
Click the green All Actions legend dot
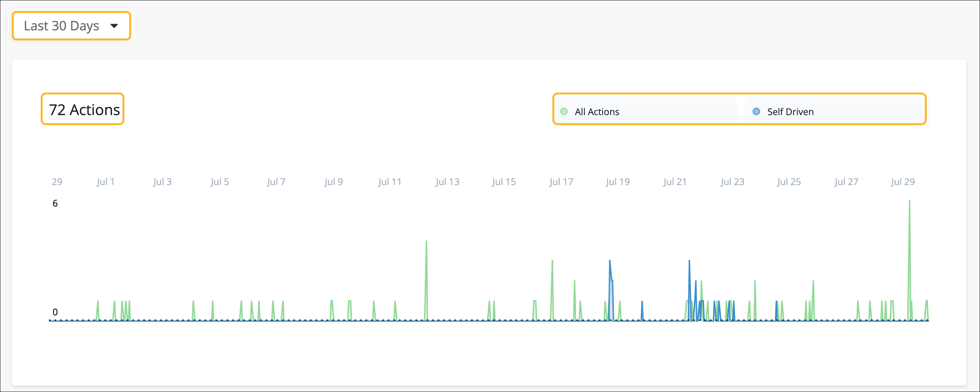click(564, 111)
